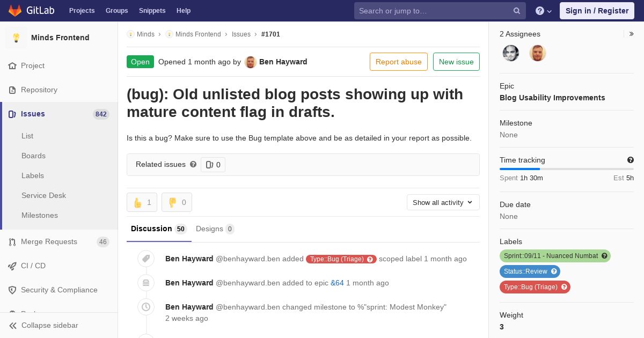
Task: Click the CI / CD rocket icon
Action: coord(12,266)
